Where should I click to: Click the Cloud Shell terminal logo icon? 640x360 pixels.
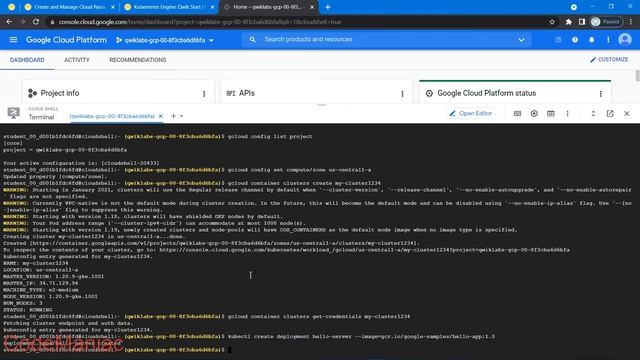coord(13,113)
